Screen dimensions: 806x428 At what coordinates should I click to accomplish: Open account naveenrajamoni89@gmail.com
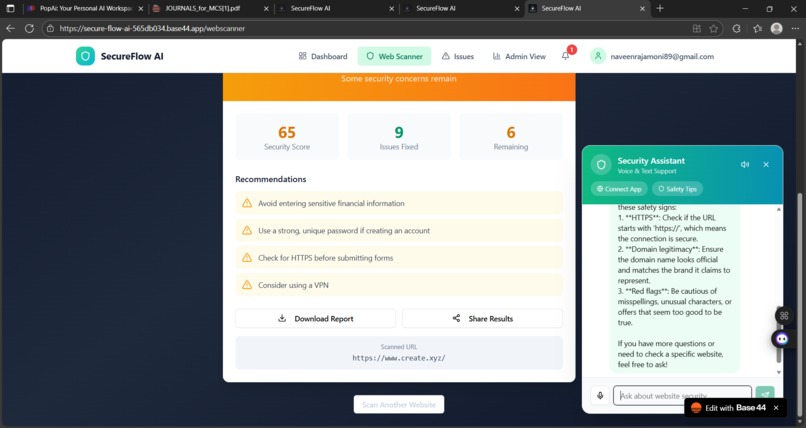tap(662, 57)
